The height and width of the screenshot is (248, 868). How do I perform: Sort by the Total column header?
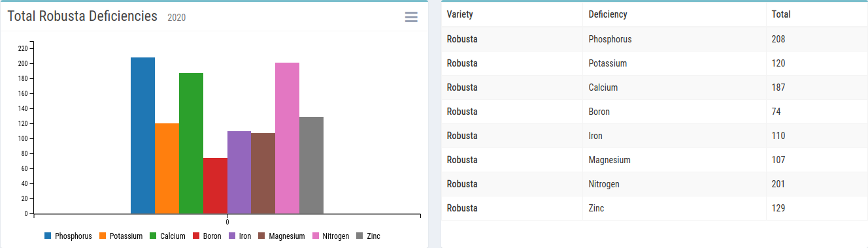click(x=782, y=14)
